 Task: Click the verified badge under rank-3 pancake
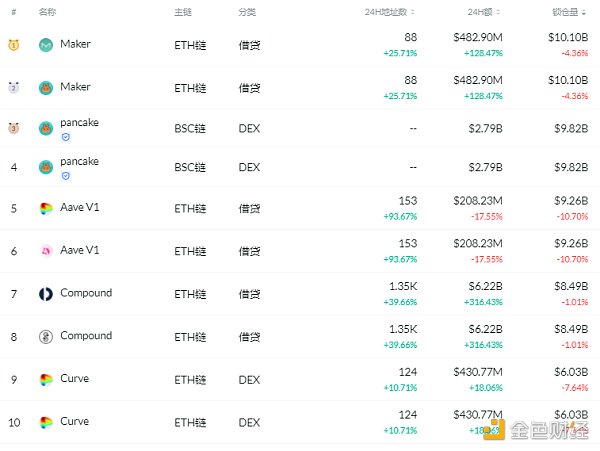pyautogui.click(x=66, y=137)
